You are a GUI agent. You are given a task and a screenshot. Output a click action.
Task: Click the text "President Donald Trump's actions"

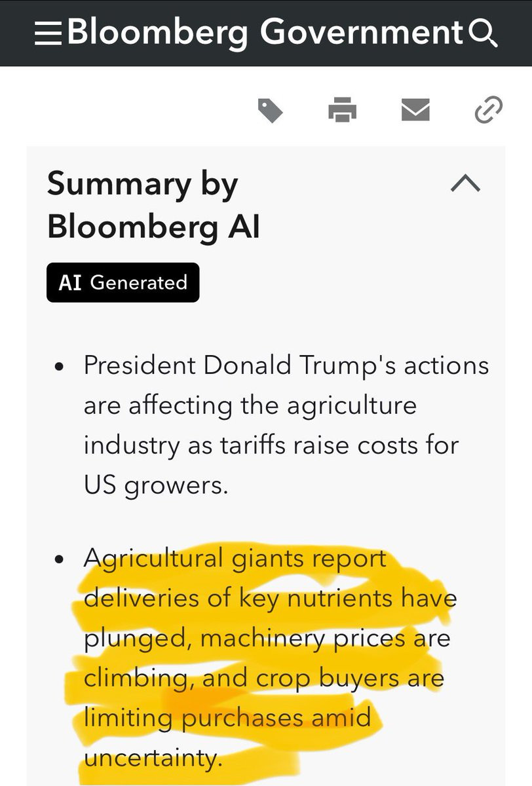click(x=286, y=365)
